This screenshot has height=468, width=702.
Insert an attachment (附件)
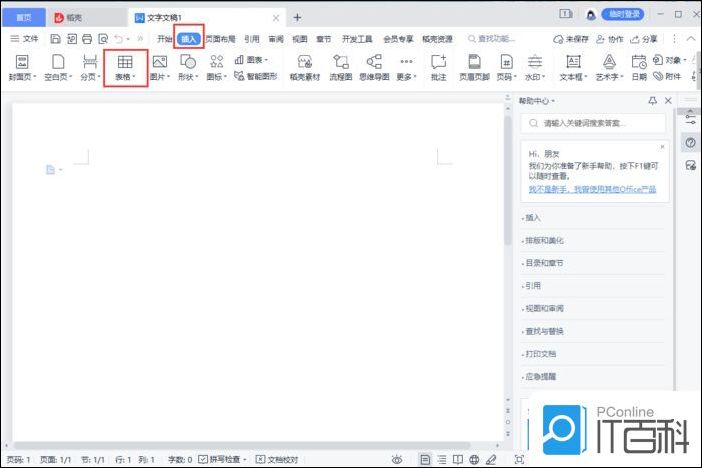point(667,76)
